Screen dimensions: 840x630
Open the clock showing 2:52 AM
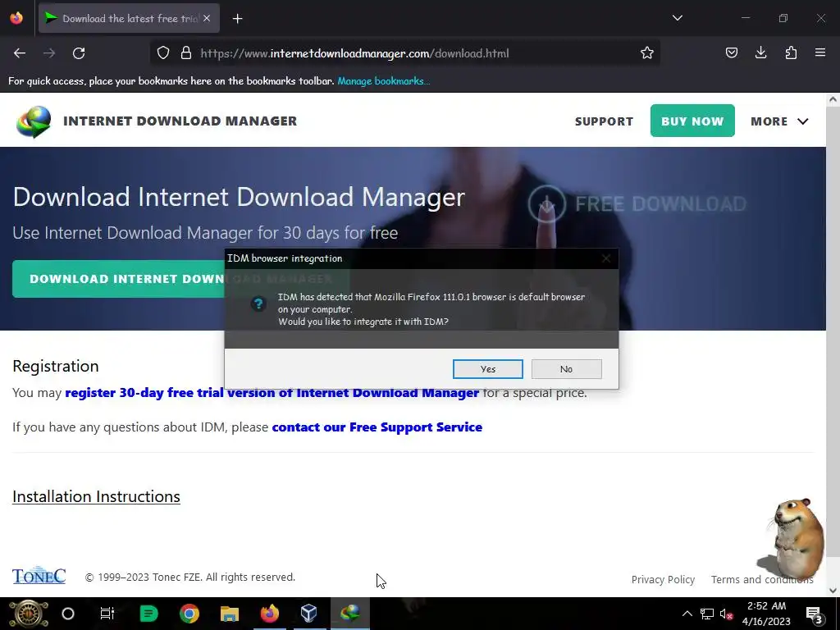(767, 614)
